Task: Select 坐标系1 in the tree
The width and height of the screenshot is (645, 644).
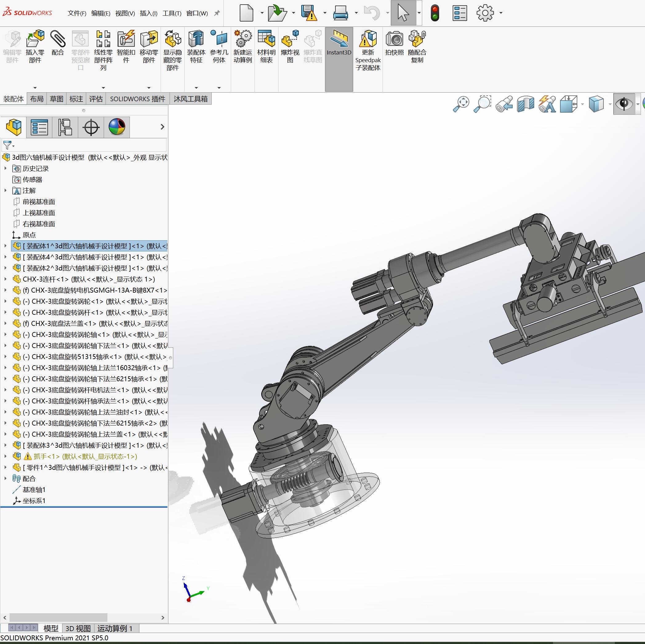Action: coord(34,500)
